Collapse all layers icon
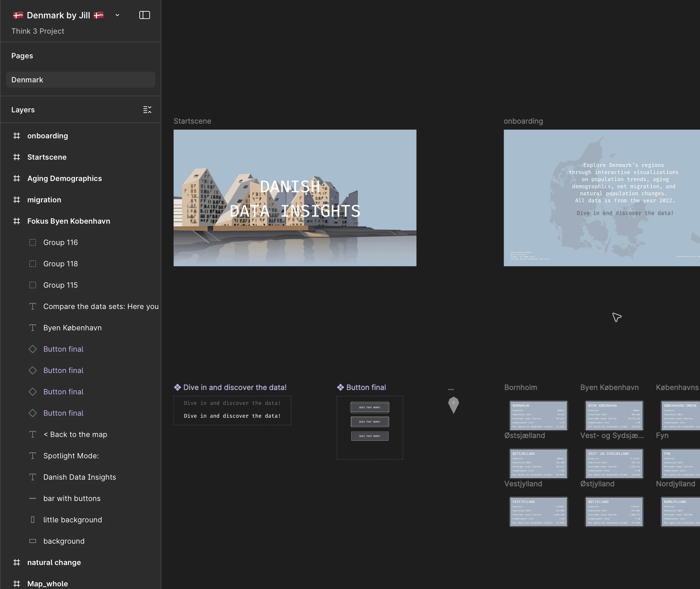Viewport: 700px width, 589px height. (147, 110)
